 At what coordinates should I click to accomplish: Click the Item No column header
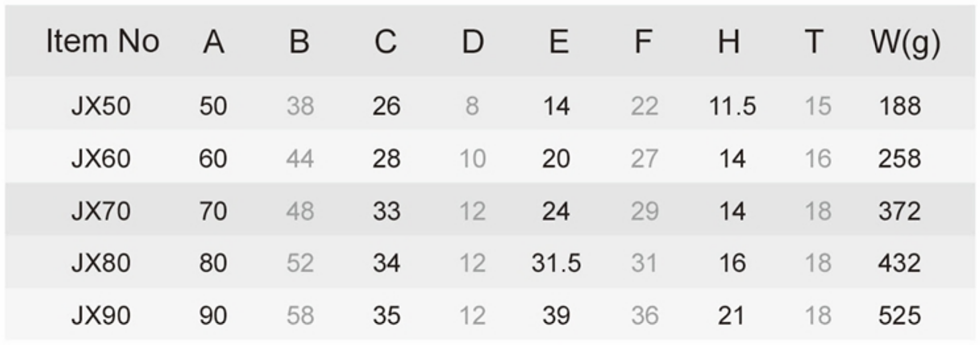102,41
